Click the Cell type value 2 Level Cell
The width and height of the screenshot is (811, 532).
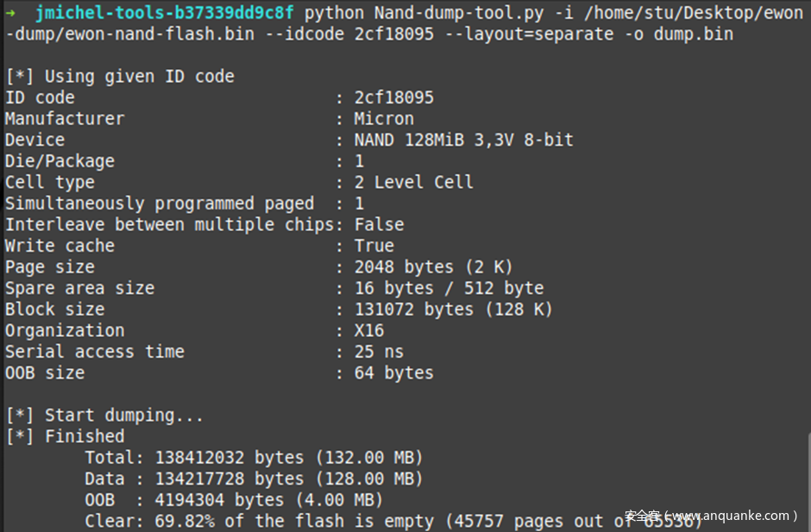(x=413, y=182)
